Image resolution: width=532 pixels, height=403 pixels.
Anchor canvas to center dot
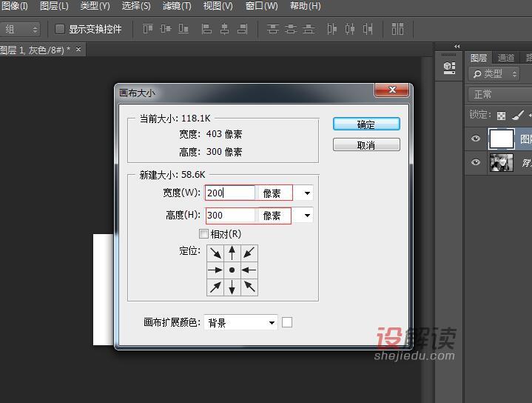(232, 270)
